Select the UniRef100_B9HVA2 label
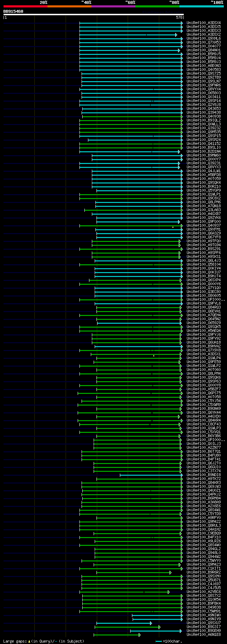Image resolution: width=227 pixels, height=644 pixels. coord(204,346)
